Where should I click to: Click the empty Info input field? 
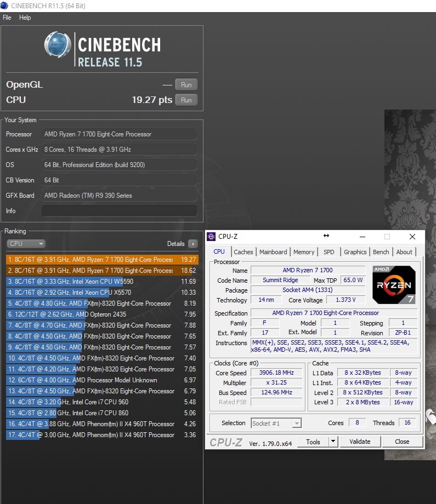pyautogui.click(x=120, y=211)
